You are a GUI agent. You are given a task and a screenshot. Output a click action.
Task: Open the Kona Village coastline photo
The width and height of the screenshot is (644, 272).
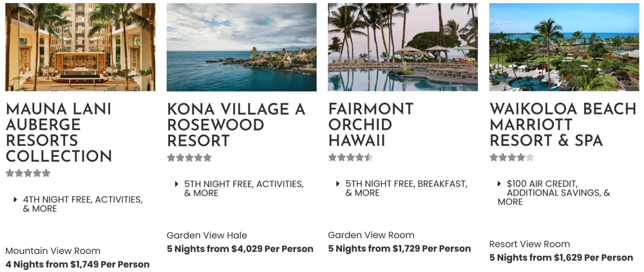(x=241, y=47)
